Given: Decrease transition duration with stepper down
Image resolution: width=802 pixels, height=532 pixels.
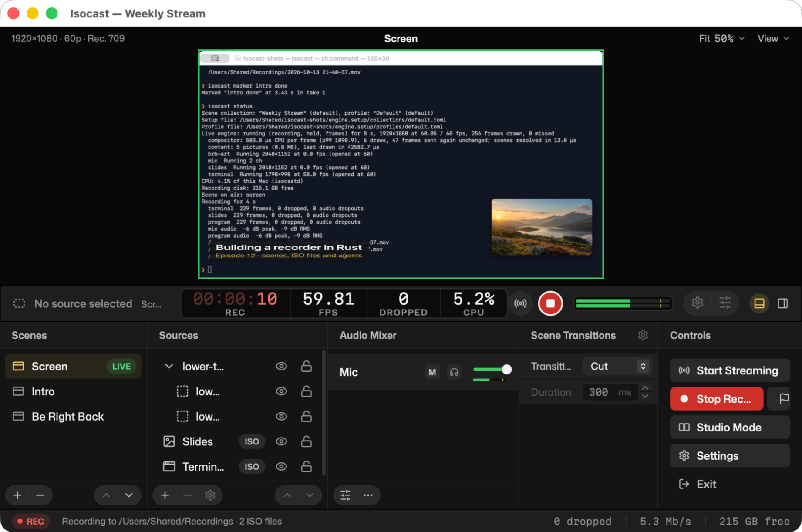Looking at the screenshot, I should [x=645, y=396].
